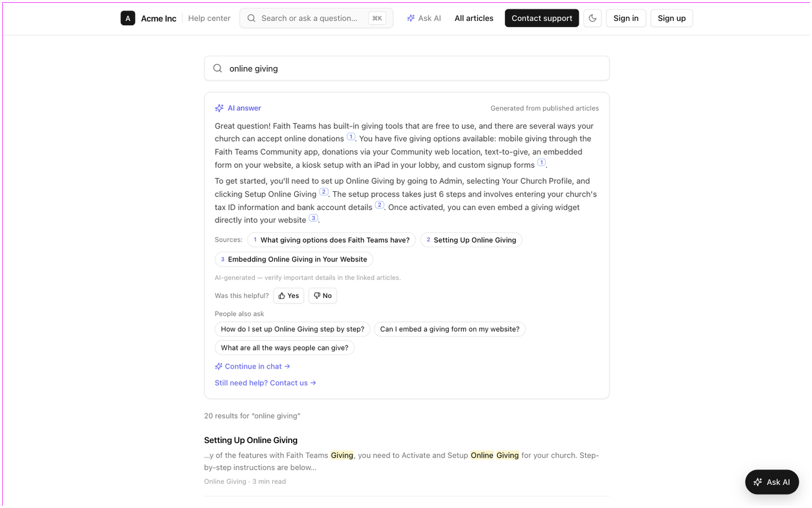Click 'Generated from published articles' text
The width and height of the screenshot is (812, 508).
[545, 108]
